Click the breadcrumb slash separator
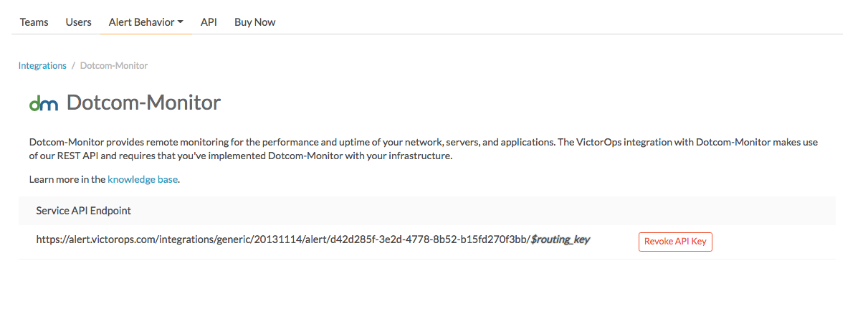This screenshot has width=868, height=319. point(73,65)
